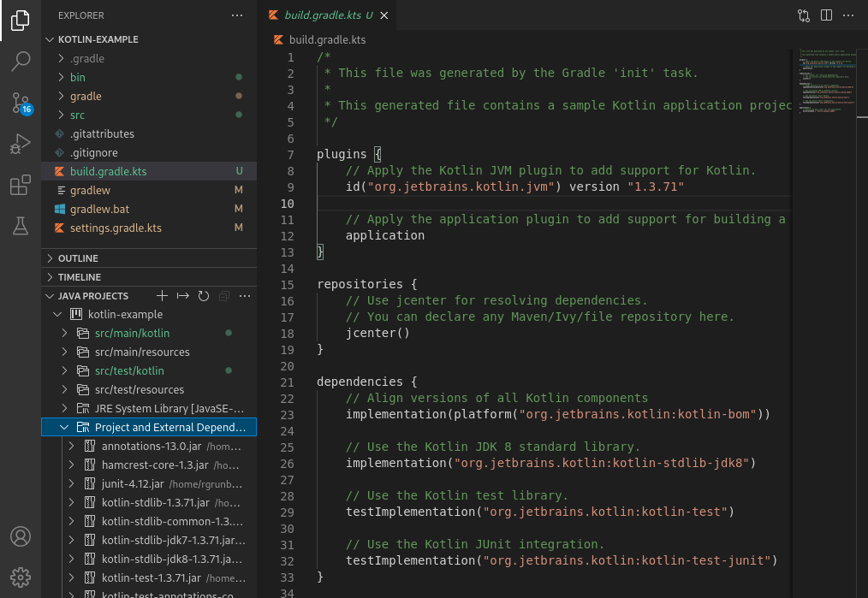Open the Manage gear settings icon
The image size is (868, 598).
(x=21, y=576)
